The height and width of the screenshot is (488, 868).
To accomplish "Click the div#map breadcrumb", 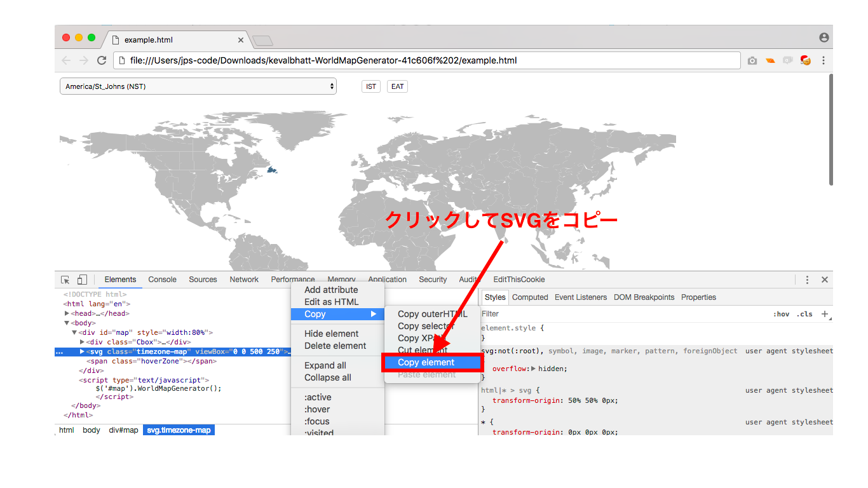I will point(123,430).
